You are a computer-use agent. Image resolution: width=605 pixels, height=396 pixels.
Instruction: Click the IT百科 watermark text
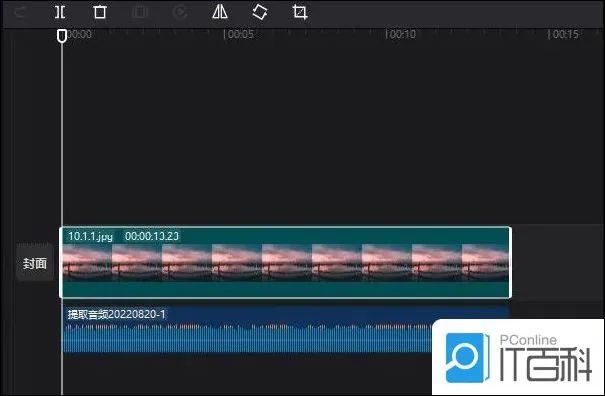point(546,364)
